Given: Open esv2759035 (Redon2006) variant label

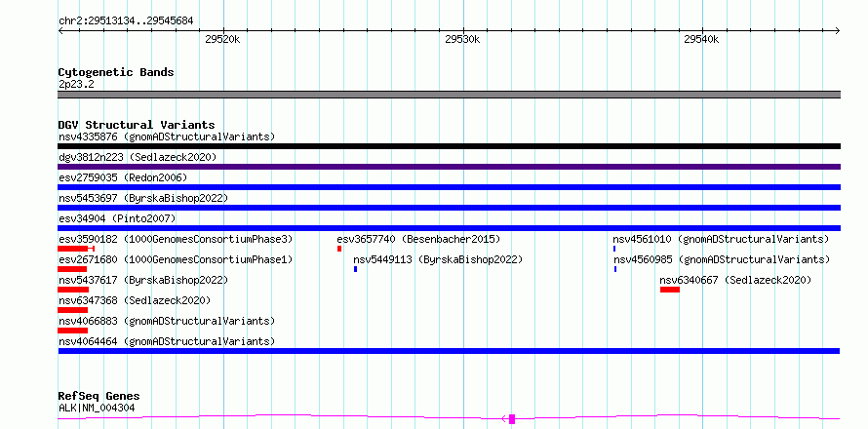Looking at the screenshot, I should [x=123, y=177].
